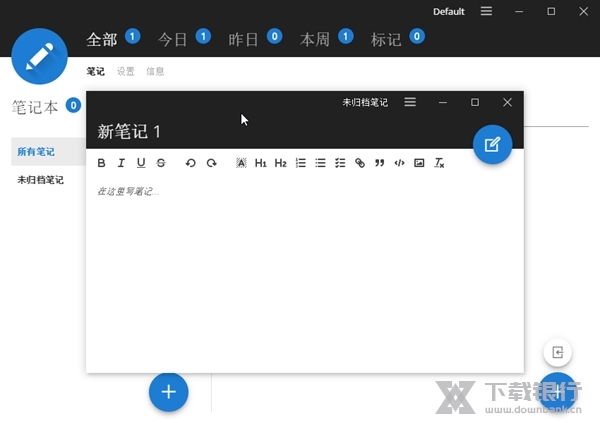Insert checklist in note

click(x=340, y=163)
